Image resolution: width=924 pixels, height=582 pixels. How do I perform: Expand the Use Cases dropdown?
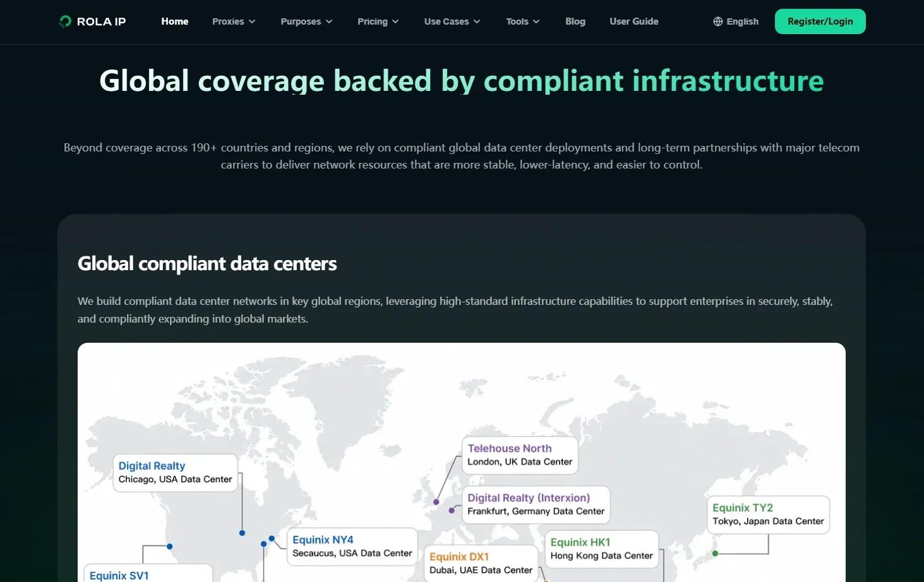(x=452, y=21)
